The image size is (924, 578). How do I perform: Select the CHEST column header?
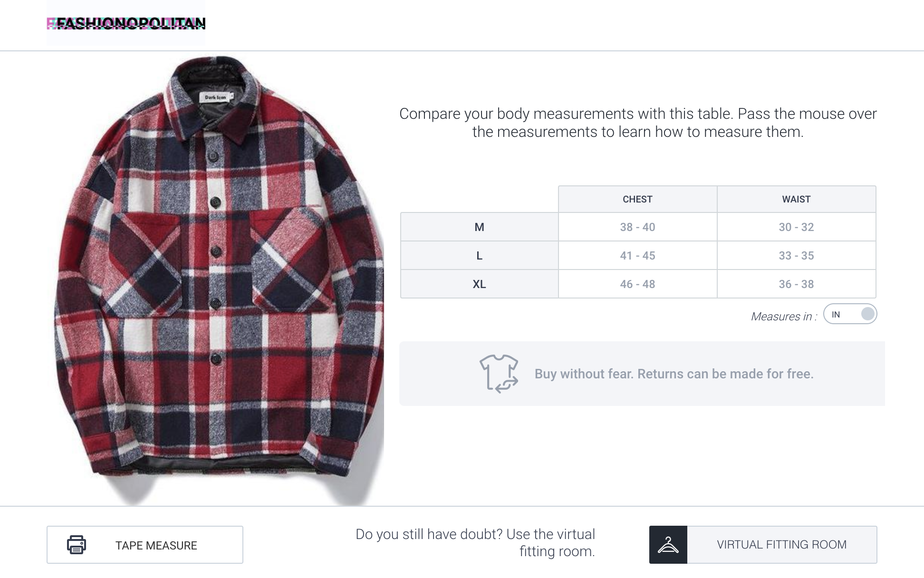tap(638, 199)
